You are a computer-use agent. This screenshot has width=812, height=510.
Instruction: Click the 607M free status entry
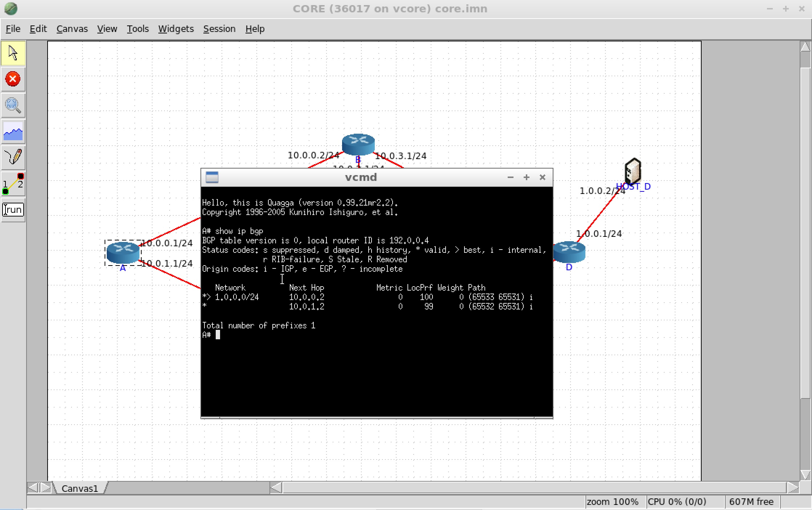coord(751,502)
